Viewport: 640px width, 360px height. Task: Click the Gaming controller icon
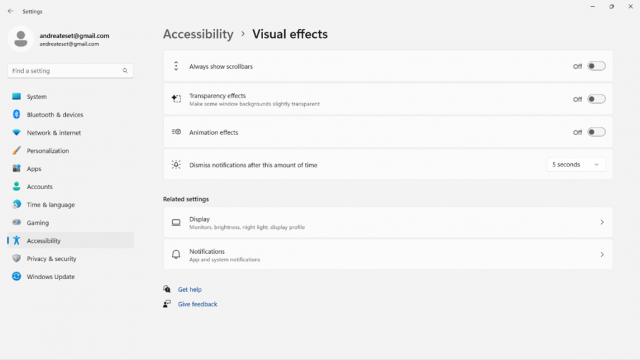16,222
